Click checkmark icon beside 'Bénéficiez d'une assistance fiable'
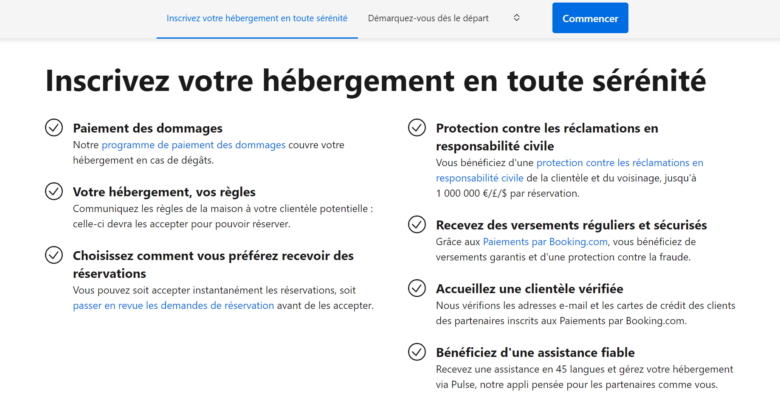This screenshot has width=780, height=396. (417, 352)
